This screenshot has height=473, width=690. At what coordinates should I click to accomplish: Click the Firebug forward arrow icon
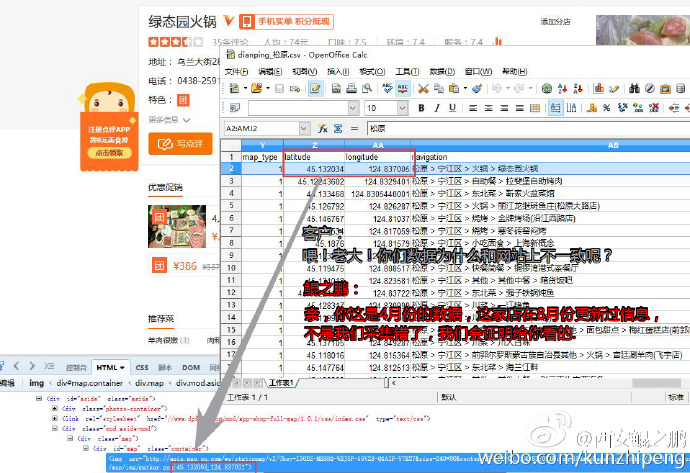point(32,366)
